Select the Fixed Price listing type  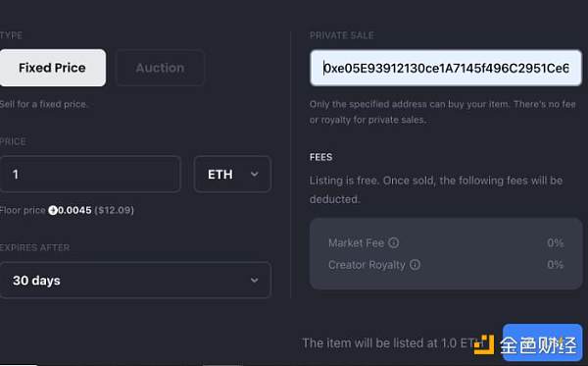[x=53, y=68]
